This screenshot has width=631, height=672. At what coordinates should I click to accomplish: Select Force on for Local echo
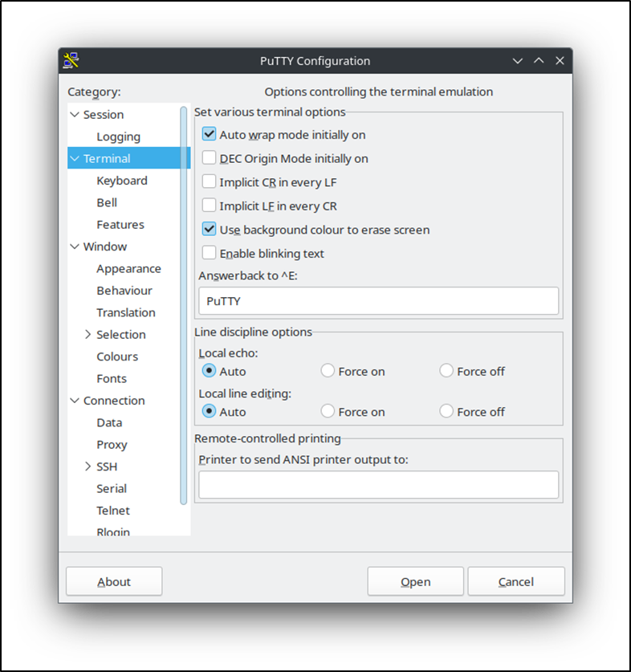pos(328,371)
